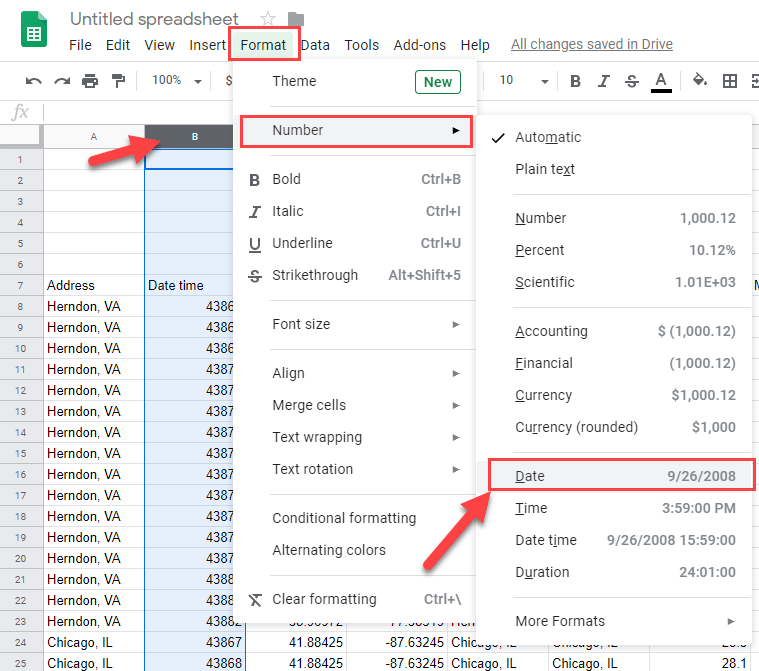Click the Redo arrow icon
Image resolution: width=759 pixels, height=671 pixels.
pyautogui.click(x=62, y=81)
